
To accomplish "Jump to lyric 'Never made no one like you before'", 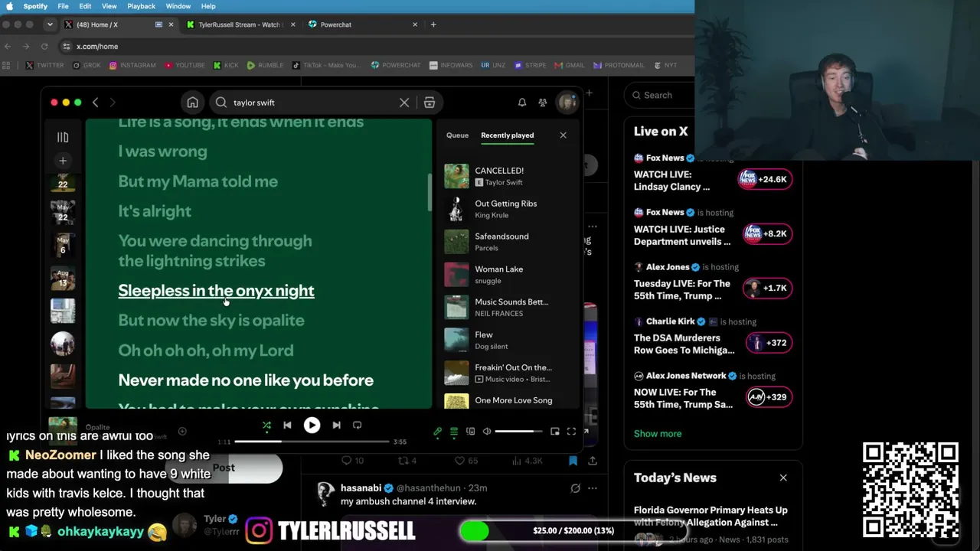I will coord(246,380).
